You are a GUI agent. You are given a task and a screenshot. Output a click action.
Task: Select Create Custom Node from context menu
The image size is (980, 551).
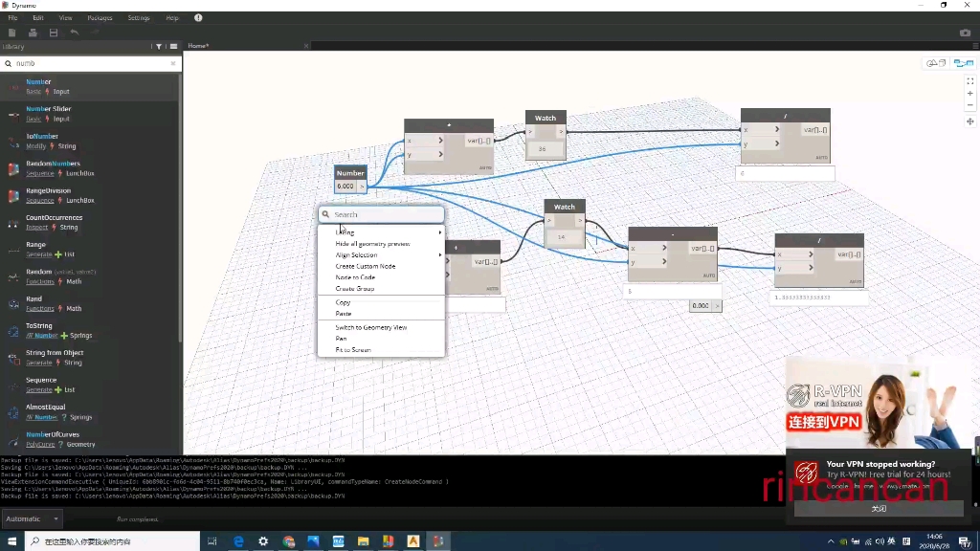(x=366, y=266)
